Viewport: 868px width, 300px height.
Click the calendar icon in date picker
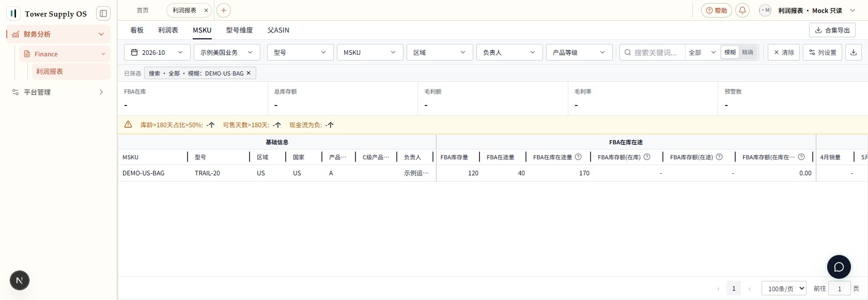pyautogui.click(x=134, y=52)
